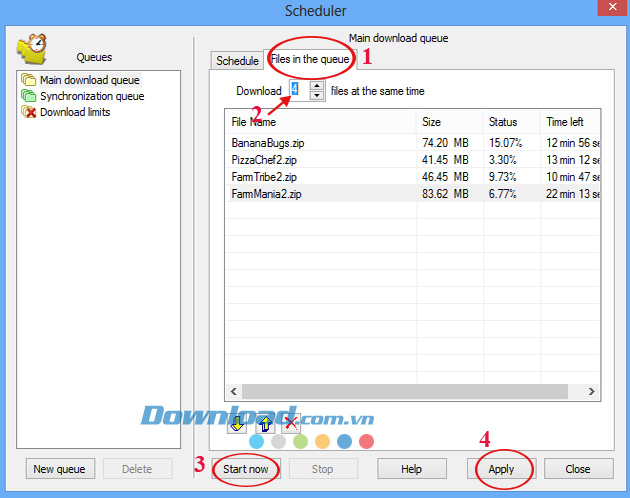Click the 3.30% status cell
The height and width of the screenshot is (498, 630).
(x=502, y=160)
